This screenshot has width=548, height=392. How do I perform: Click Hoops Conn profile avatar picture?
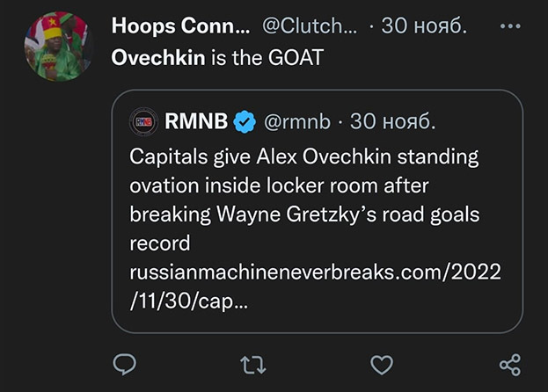click(59, 46)
